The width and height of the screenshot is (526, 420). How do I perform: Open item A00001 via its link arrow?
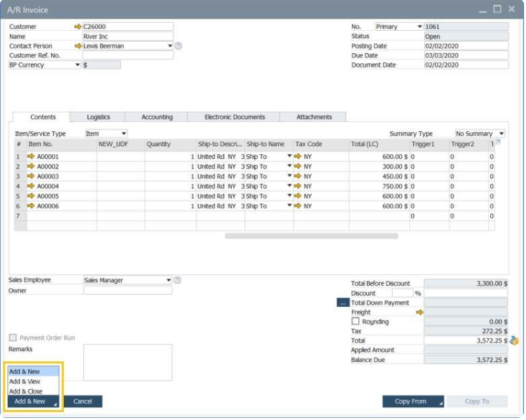click(x=31, y=156)
